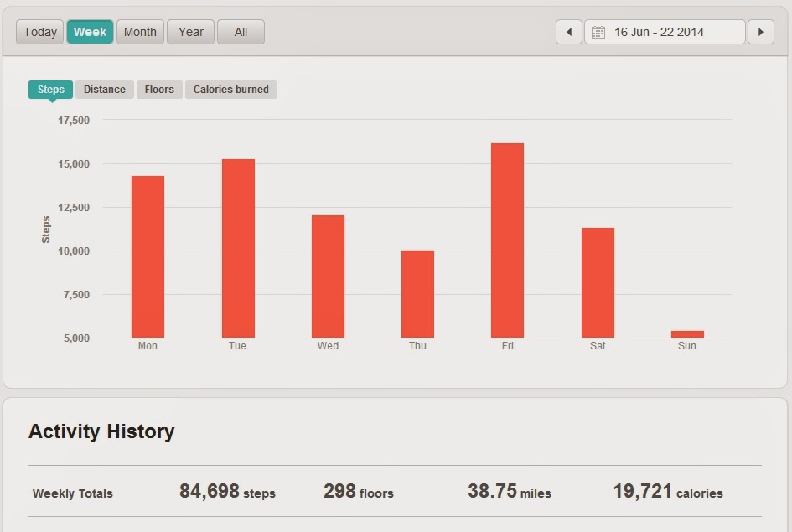The height and width of the screenshot is (532, 792).
Task: Click the Wed axis label
Action: point(328,346)
